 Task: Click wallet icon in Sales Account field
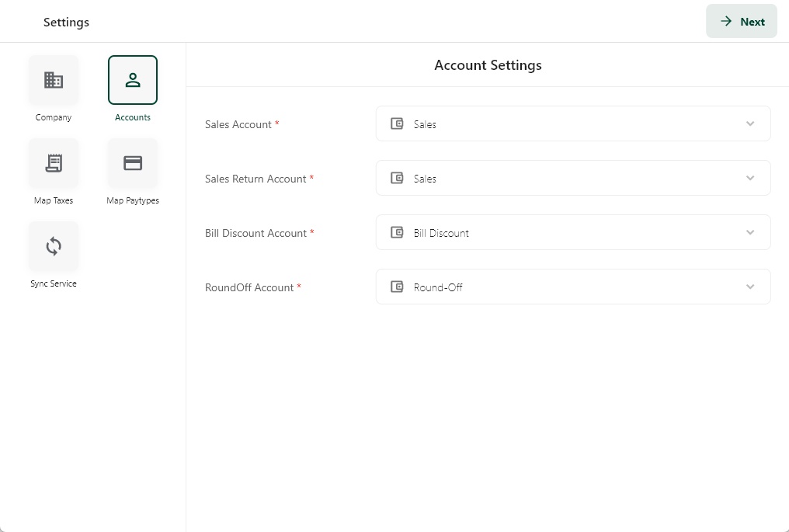(397, 123)
